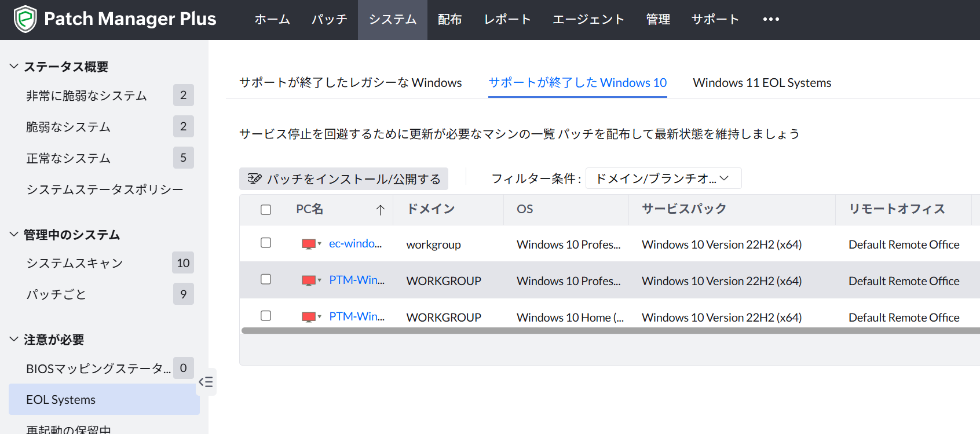This screenshot has height=434, width=980.
Task: Open システムステータスポリシー in the sidebar
Action: pyautogui.click(x=104, y=189)
